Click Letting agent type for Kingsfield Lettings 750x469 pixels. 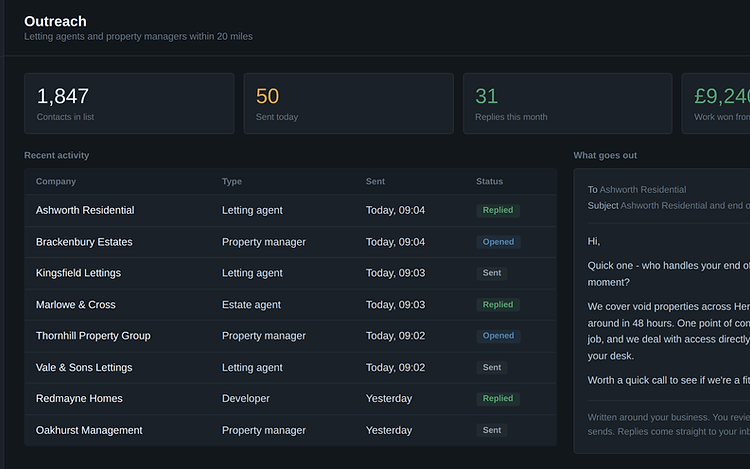pyautogui.click(x=252, y=273)
